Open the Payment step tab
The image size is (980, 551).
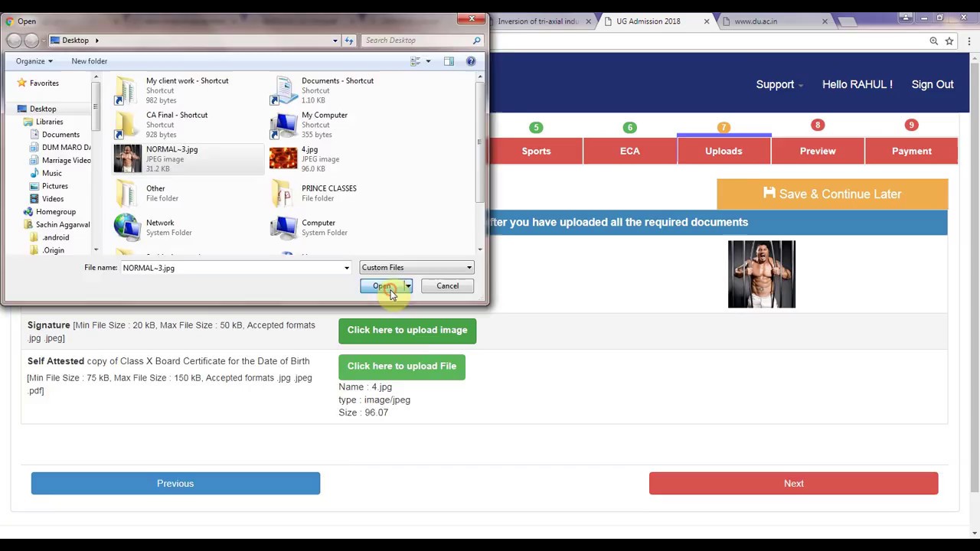(x=912, y=152)
